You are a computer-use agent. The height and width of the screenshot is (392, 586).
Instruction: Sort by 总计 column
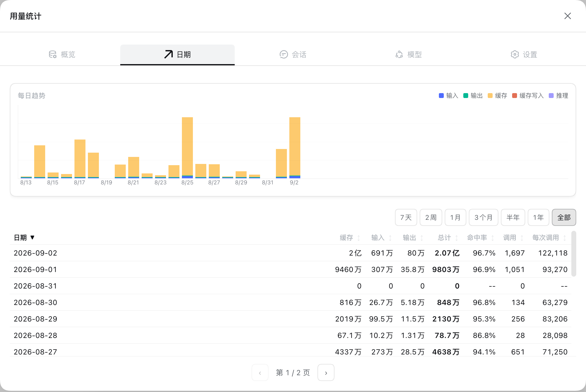(448, 238)
